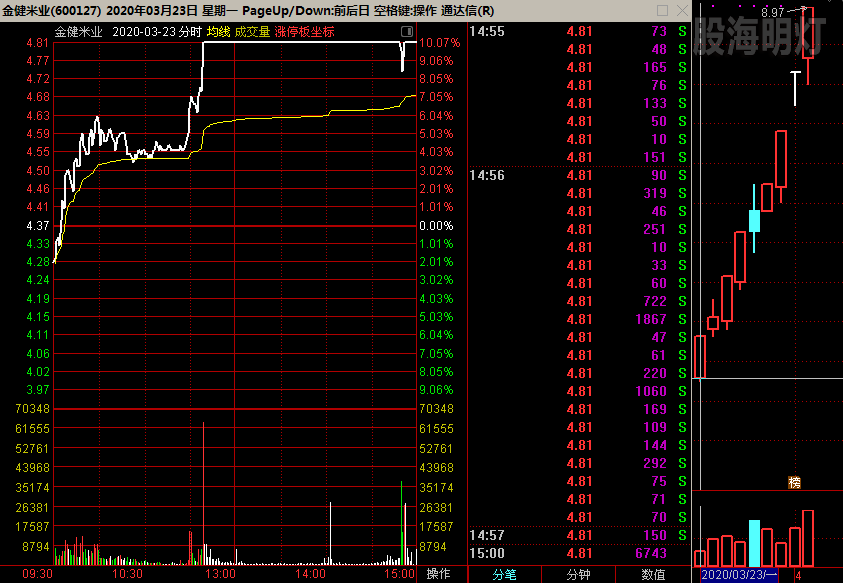Select the cyan candlestick in the K-line chart

pyautogui.click(x=754, y=220)
